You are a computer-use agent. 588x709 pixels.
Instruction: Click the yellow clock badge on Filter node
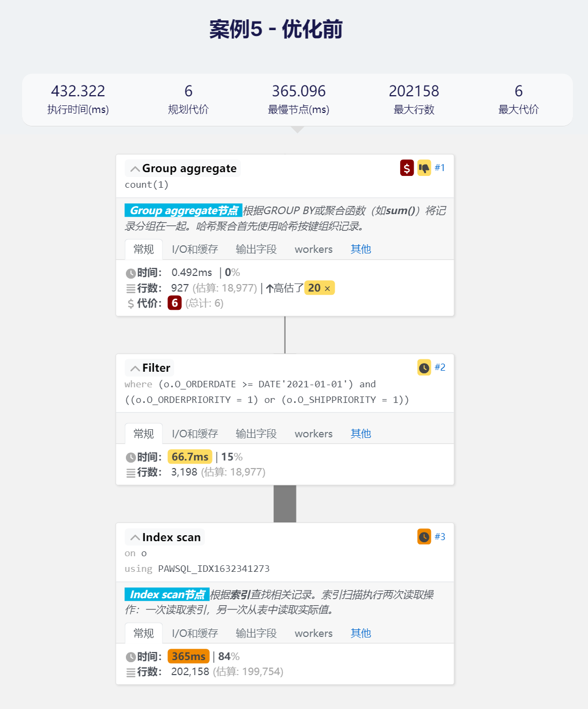click(424, 367)
